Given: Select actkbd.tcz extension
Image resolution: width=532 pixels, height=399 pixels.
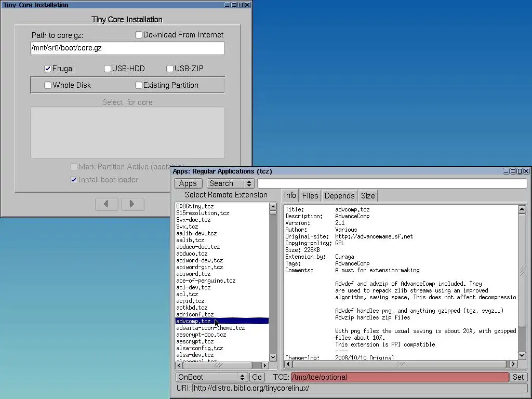Looking at the screenshot, I should [x=222, y=308].
